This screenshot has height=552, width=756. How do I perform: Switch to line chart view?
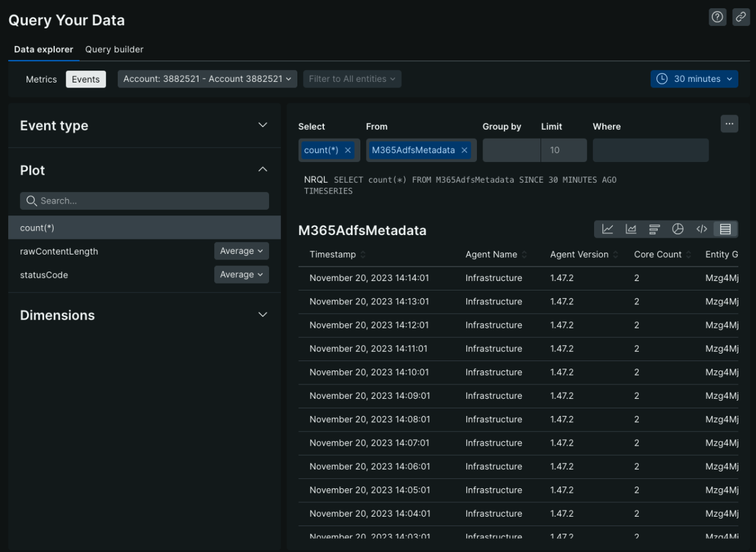[x=607, y=229]
